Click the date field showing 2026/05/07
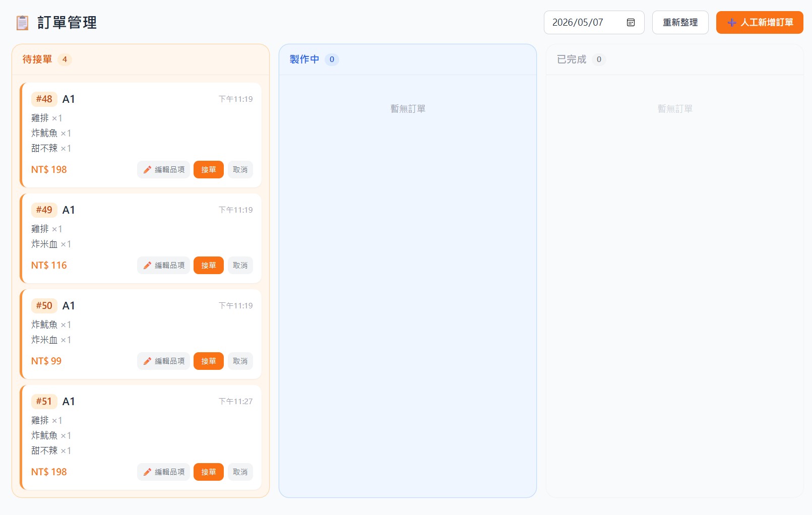 (x=594, y=22)
